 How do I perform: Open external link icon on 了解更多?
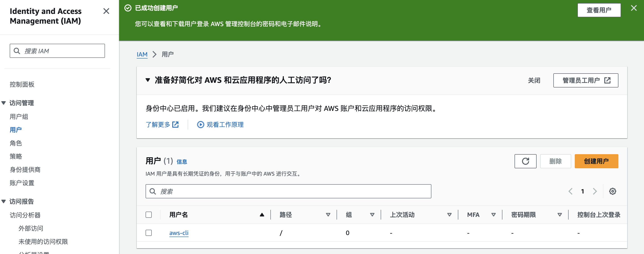point(176,125)
